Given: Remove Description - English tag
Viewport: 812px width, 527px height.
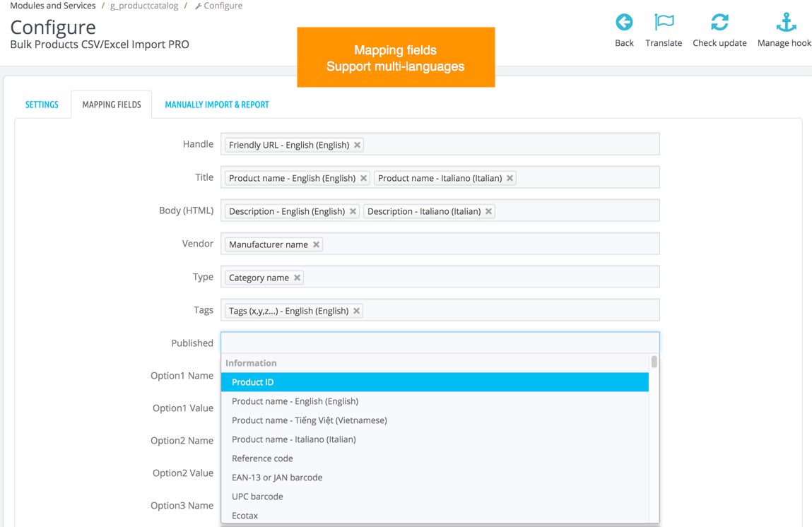Looking at the screenshot, I should pos(353,211).
